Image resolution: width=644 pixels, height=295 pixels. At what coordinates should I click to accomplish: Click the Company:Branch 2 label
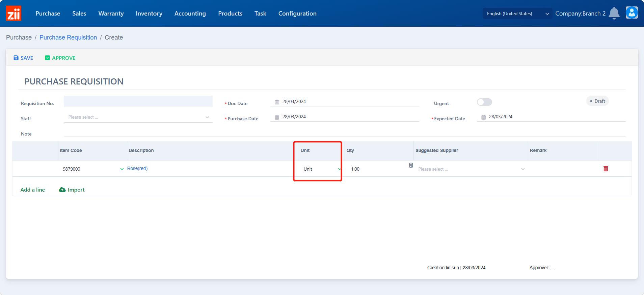[x=580, y=14]
